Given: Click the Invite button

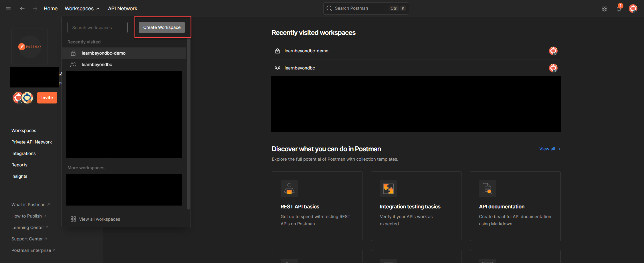Looking at the screenshot, I should (x=47, y=98).
